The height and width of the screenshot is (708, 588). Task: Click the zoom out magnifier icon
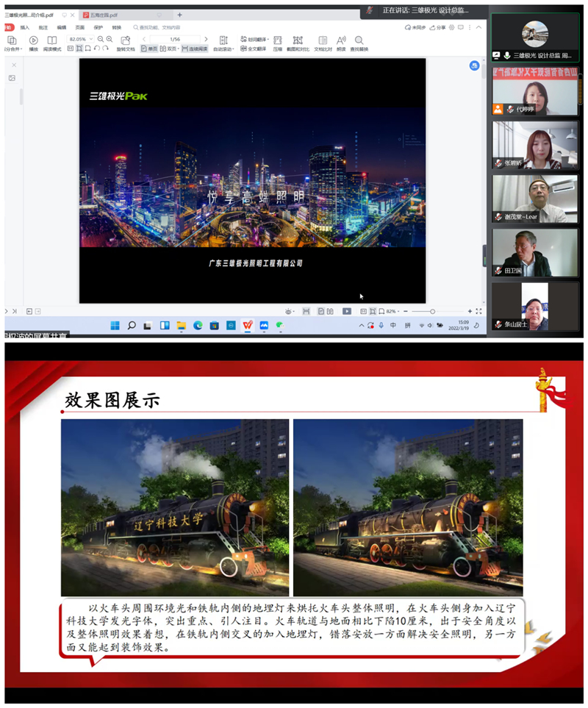pos(99,39)
